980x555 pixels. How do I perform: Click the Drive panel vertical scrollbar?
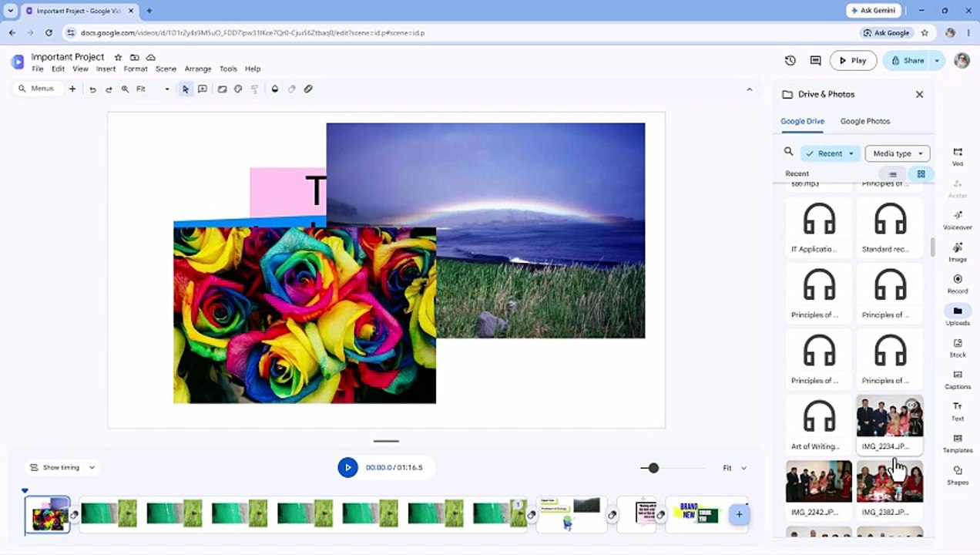point(932,248)
